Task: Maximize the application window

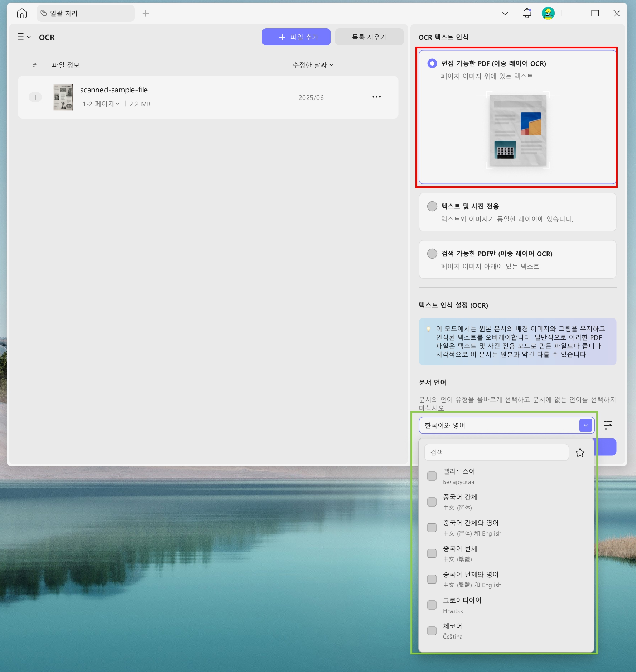Action: pyautogui.click(x=595, y=13)
